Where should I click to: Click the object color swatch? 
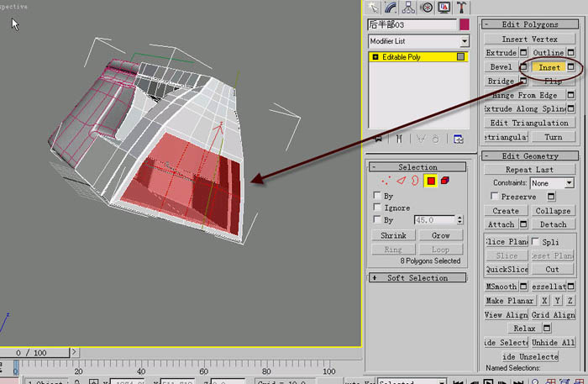coord(465,24)
